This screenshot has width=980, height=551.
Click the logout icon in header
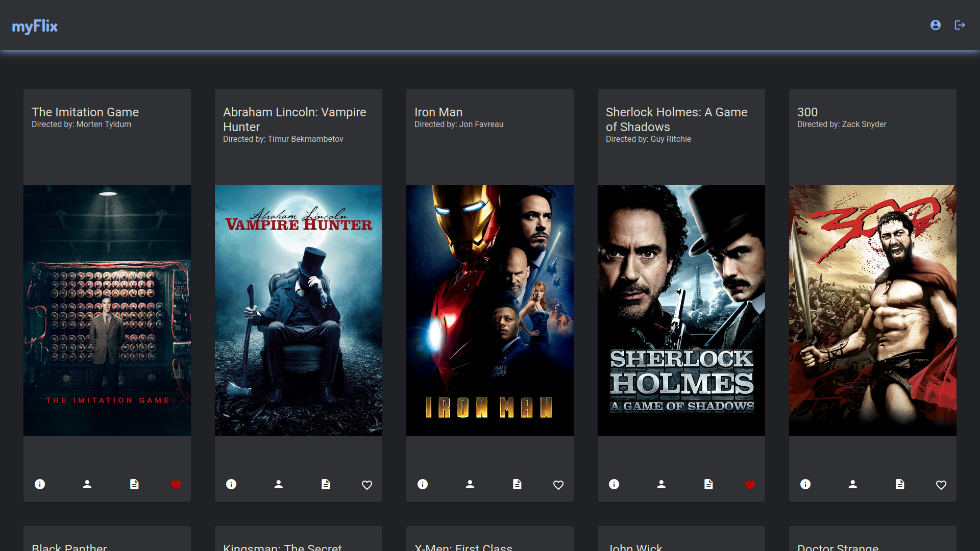pos(960,25)
